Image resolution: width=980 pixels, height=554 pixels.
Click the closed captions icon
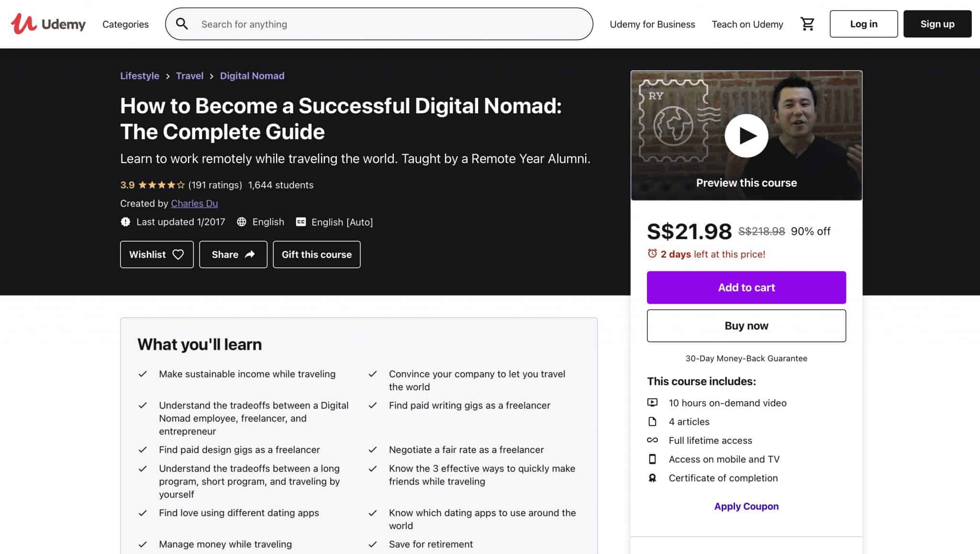pos(301,222)
